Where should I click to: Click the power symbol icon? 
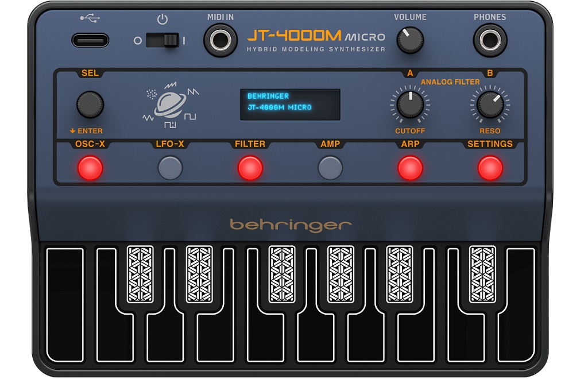pos(162,19)
